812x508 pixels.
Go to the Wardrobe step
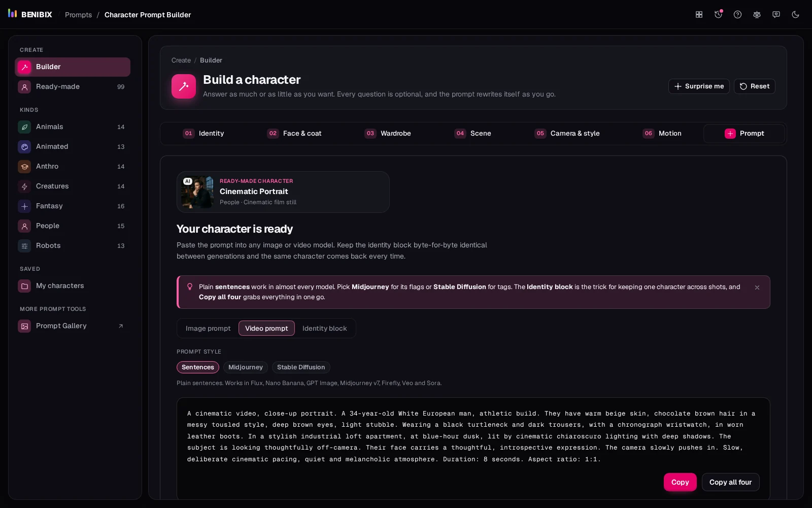388,134
